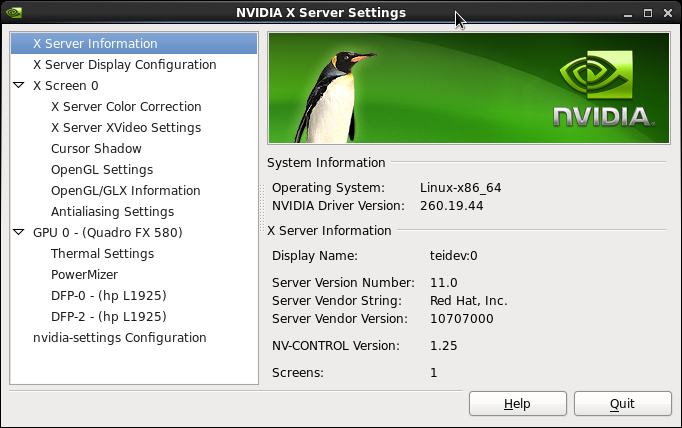Select X Server Information in sidebar
The width and height of the screenshot is (682, 428).
(x=95, y=44)
